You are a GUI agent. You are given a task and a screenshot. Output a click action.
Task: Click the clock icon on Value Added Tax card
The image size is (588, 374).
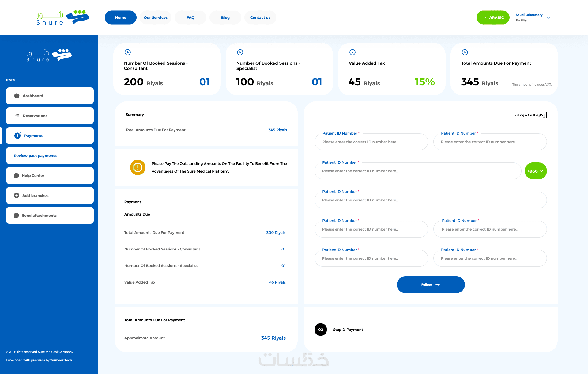352,52
